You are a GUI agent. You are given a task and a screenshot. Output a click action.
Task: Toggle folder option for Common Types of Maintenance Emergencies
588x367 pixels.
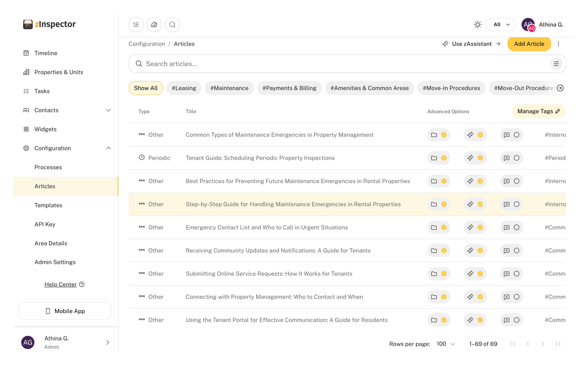coord(439,135)
